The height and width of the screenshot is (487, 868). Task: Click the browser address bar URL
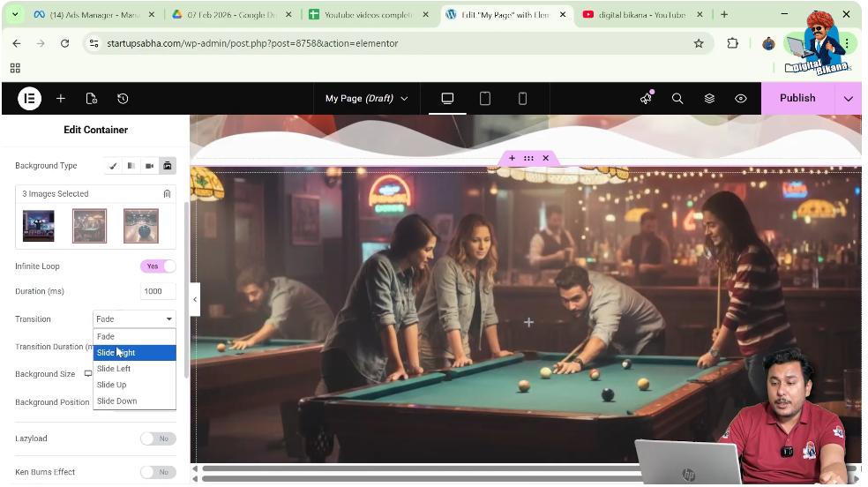coord(252,43)
